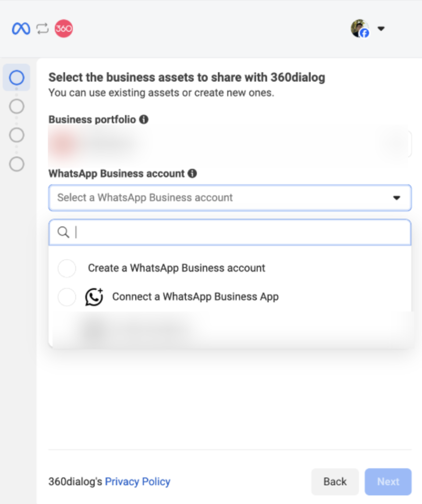Image resolution: width=422 pixels, height=504 pixels.
Task: Expand the account menu arrow beside avatar
Action: point(381,29)
